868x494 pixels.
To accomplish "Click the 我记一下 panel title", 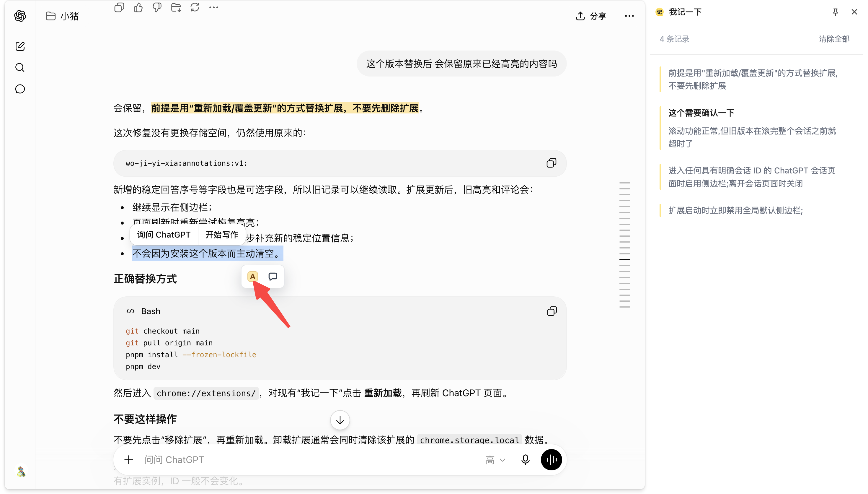I will click(x=685, y=12).
